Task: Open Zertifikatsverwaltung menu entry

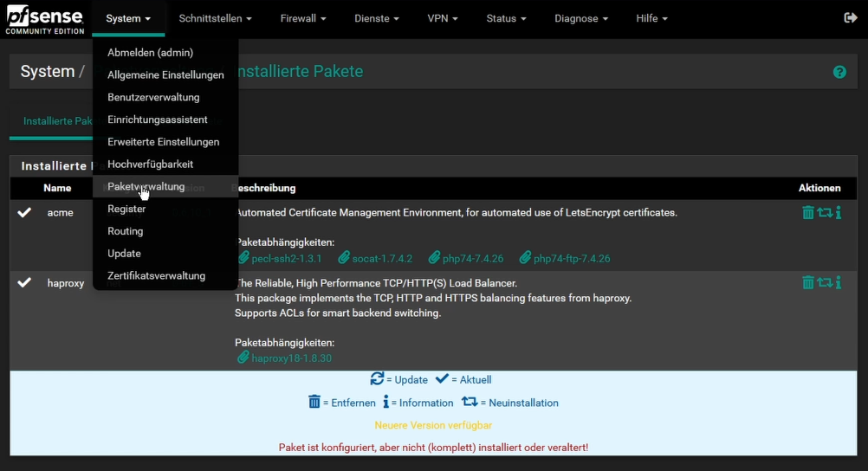Action: [165, 275]
